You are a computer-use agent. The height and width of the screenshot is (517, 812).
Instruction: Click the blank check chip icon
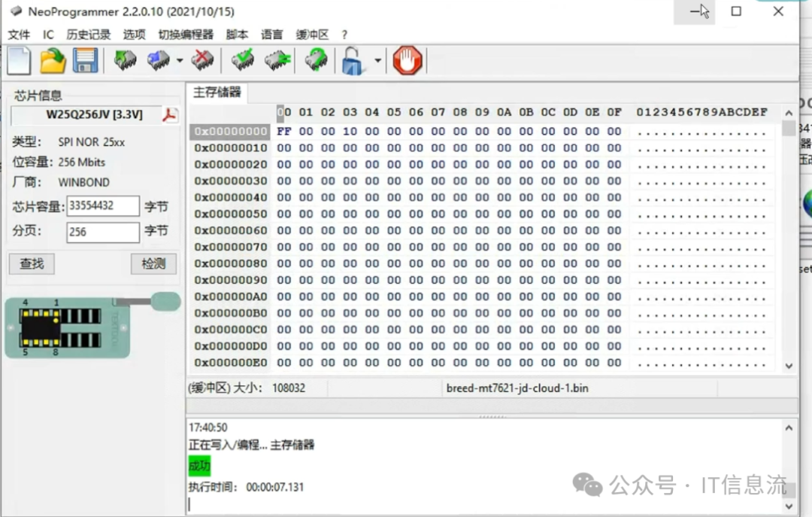[x=277, y=61]
